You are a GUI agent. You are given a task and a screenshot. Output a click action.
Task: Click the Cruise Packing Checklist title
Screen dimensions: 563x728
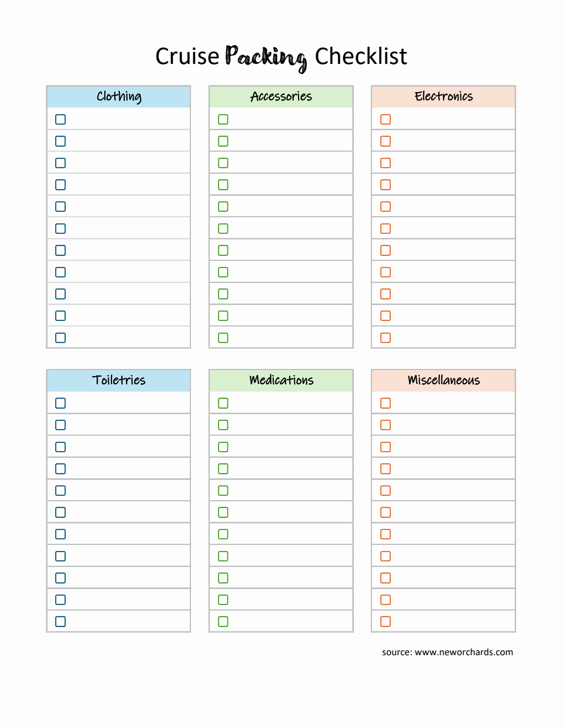281,57
